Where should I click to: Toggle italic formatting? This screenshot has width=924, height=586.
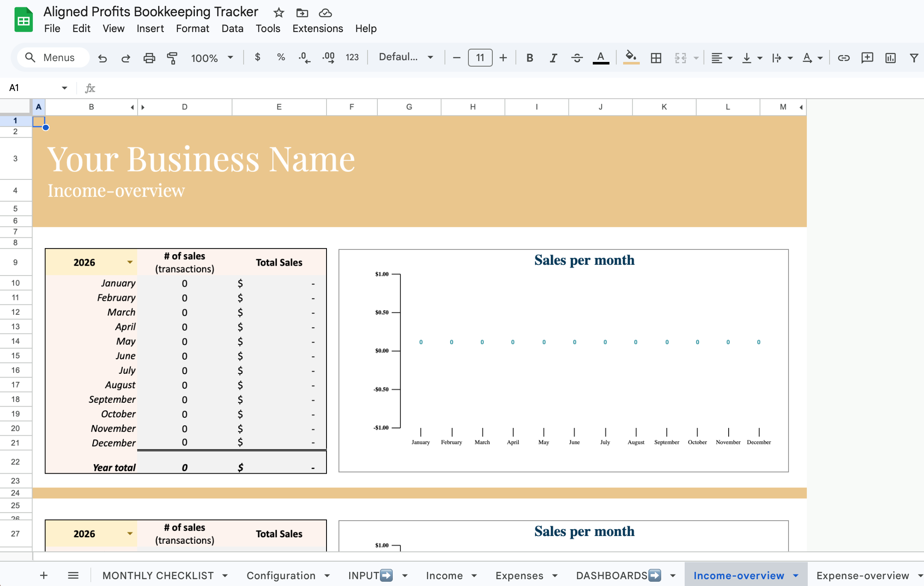(553, 58)
